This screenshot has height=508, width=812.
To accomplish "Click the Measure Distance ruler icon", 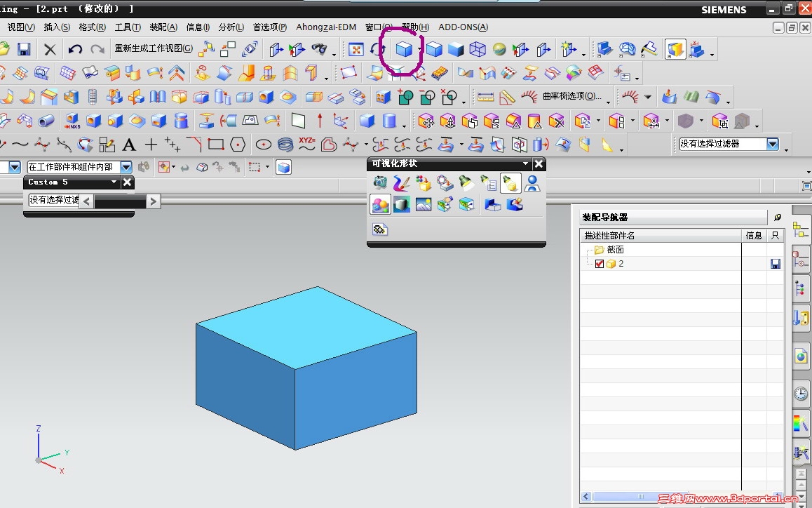I will (485, 97).
